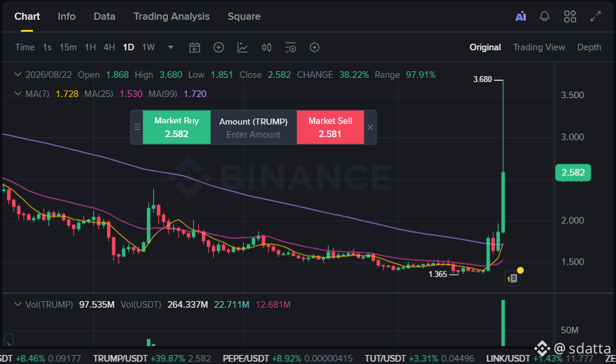Select the 1H interval
The image size is (616, 364).
pos(90,47)
